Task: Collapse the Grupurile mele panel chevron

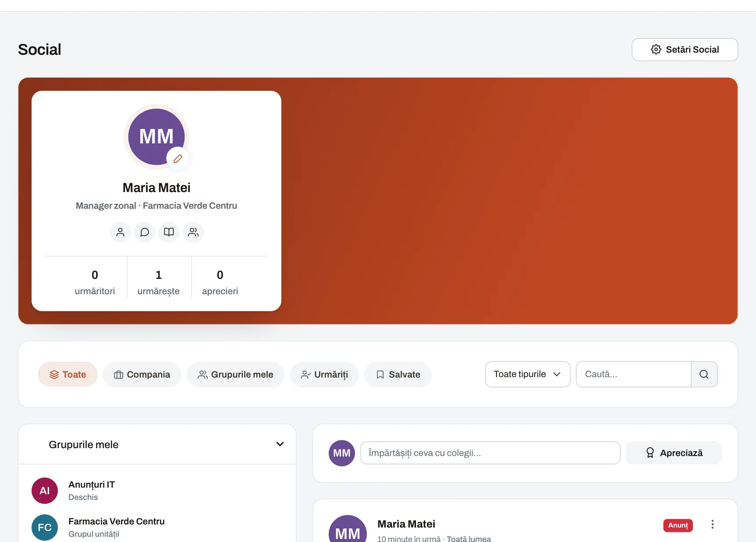Action: [280, 444]
